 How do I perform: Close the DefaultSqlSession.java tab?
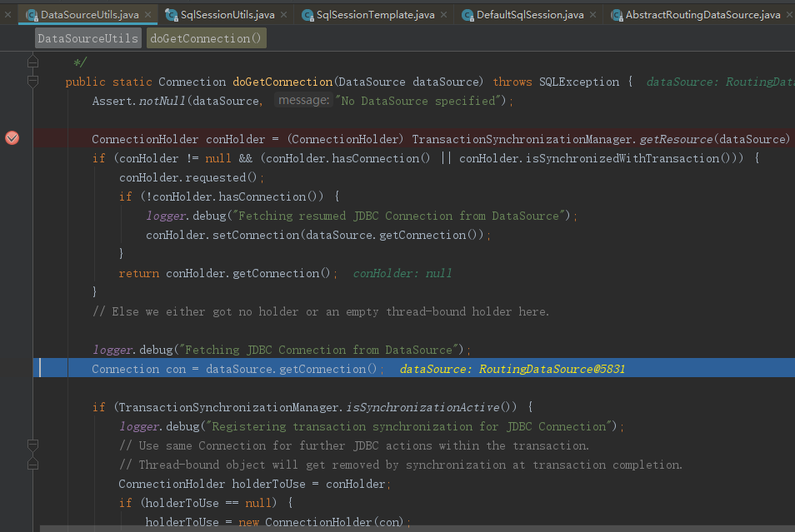pos(593,15)
